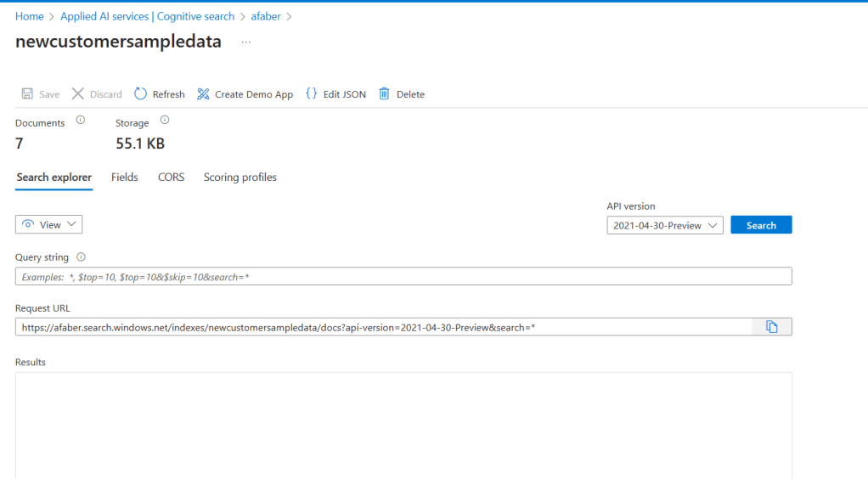Click the Create Demo App icon
Screen dimensions: 868x479
203,94
